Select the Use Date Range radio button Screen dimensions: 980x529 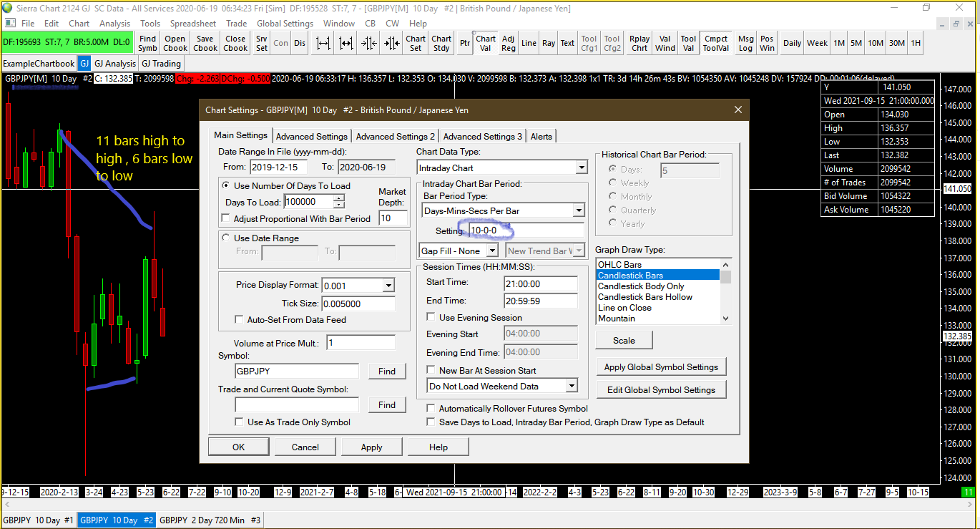pyautogui.click(x=227, y=238)
